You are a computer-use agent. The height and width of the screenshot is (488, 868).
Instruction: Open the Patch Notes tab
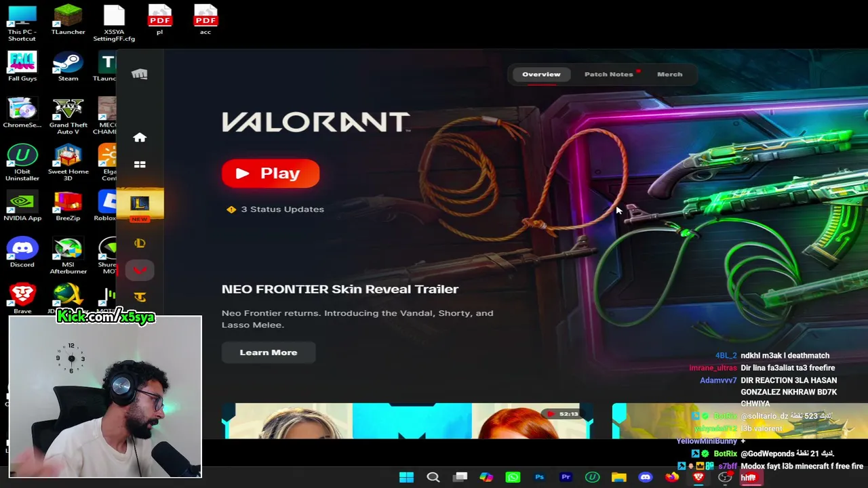click(x=609, y=74)
